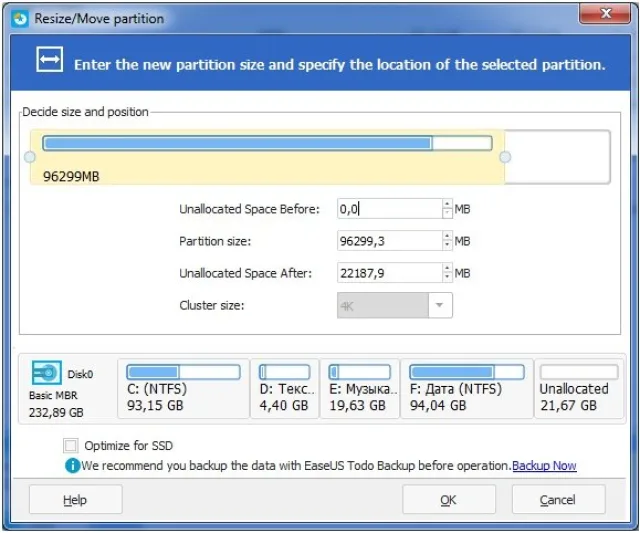This screenshot has height=533, width=640.
Task: Click the right partition resize handle
Action: 505,157
